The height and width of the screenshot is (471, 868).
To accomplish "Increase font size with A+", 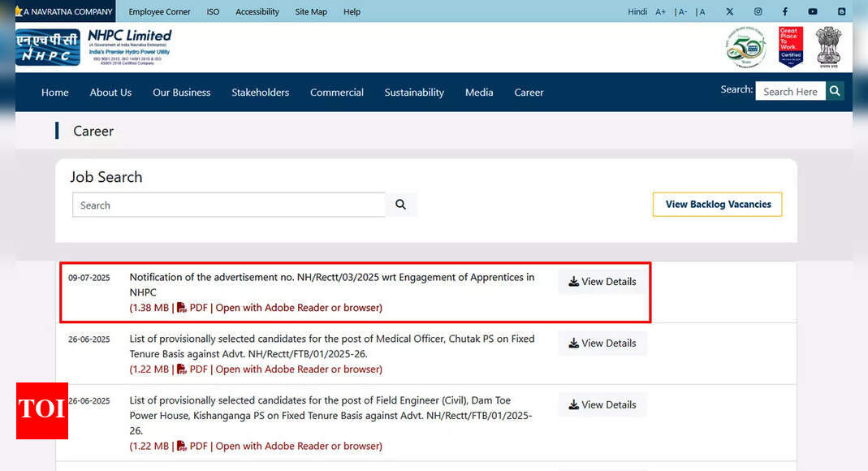I will [660, 11].
